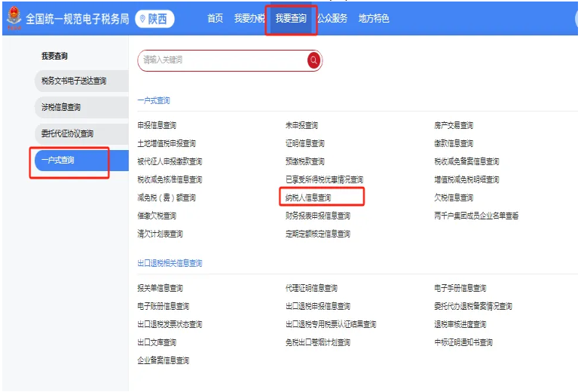The image size is (581, 392).
Task: Go to 地方特色 in the top navigation
Action: click(374, 19)
